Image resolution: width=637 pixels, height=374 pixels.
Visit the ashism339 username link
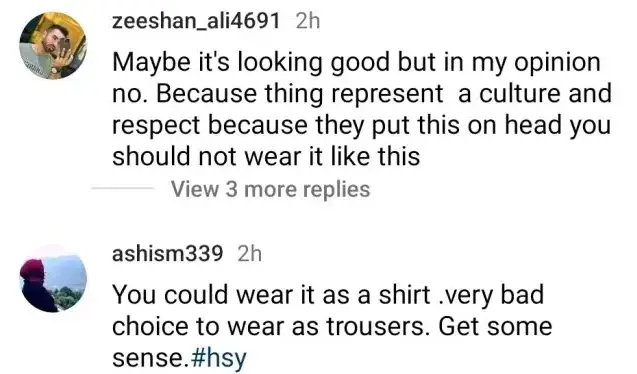coord(167,254)
